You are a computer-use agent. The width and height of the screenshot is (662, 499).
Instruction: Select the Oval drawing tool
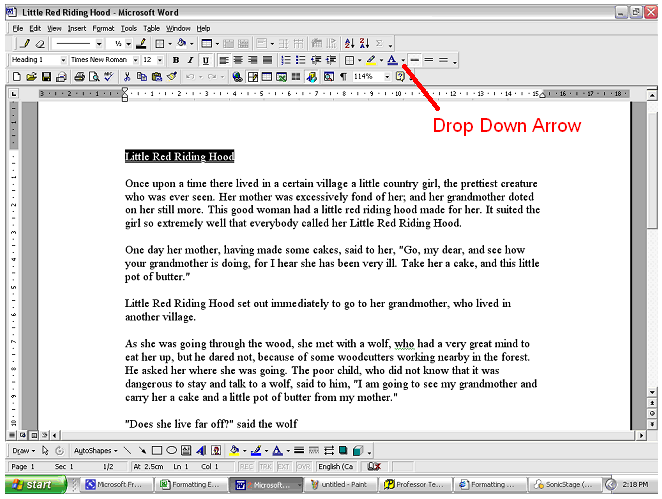(172, 451)
